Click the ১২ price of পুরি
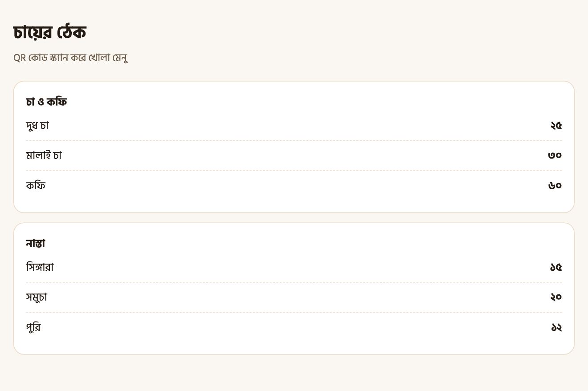Viewport: 588px width, 391px height. [x=556, y=327]
